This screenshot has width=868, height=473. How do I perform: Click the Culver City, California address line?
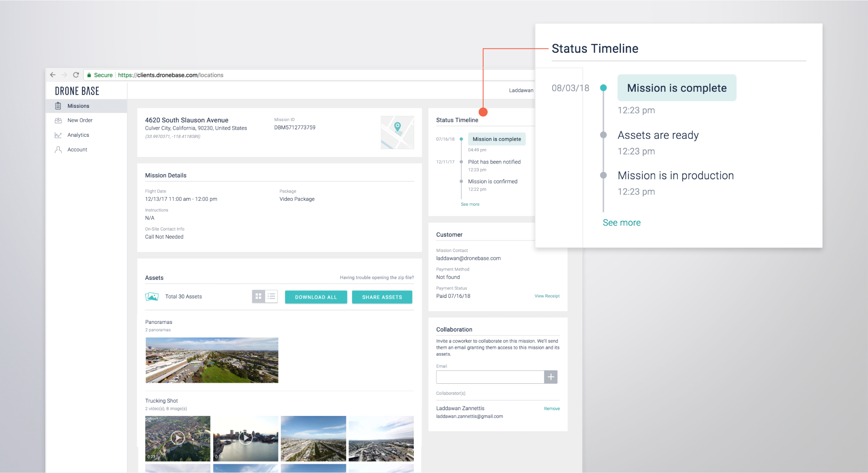click(196, 128)
